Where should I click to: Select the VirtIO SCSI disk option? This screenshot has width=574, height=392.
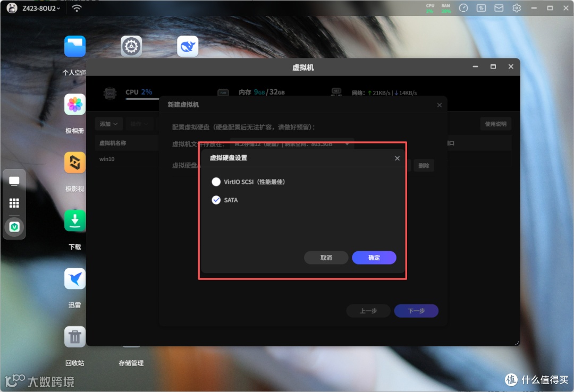click(x=216, y=182)
